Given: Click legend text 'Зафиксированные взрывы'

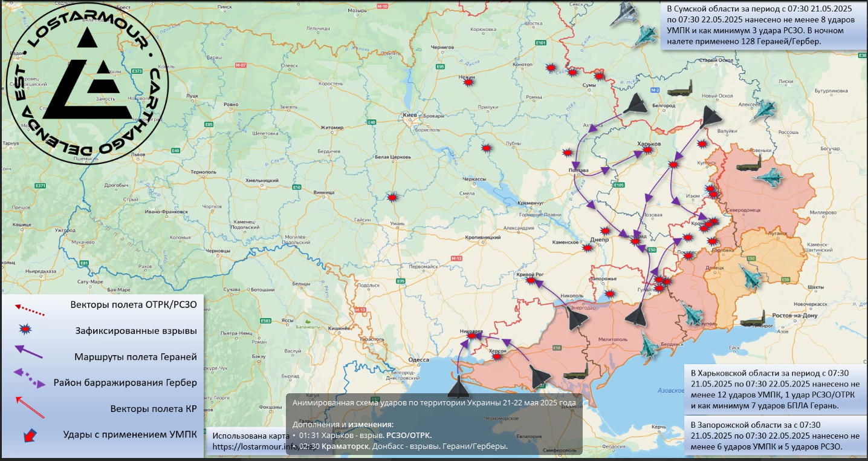Looking at the screenshot, I should pos(136,331).
